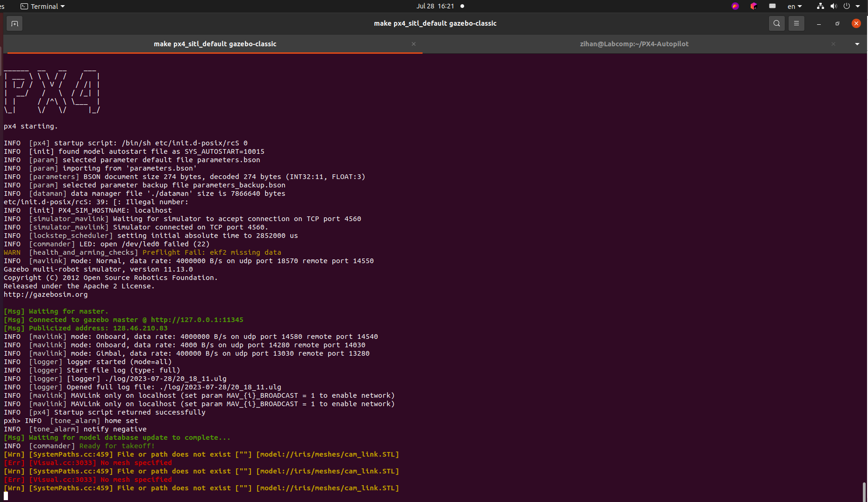Click the 'Startup script returned successfully' line
This screenshot has height=502, width=868.
105,412
